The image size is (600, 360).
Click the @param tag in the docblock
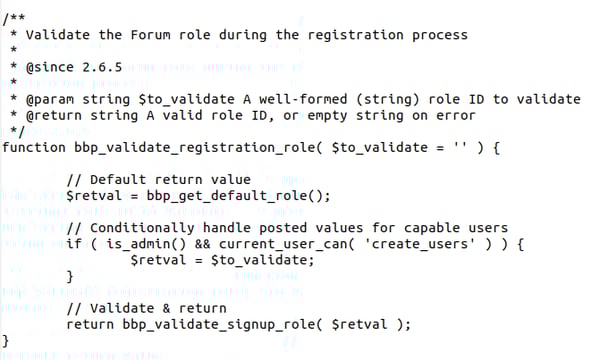click(49, 99)
